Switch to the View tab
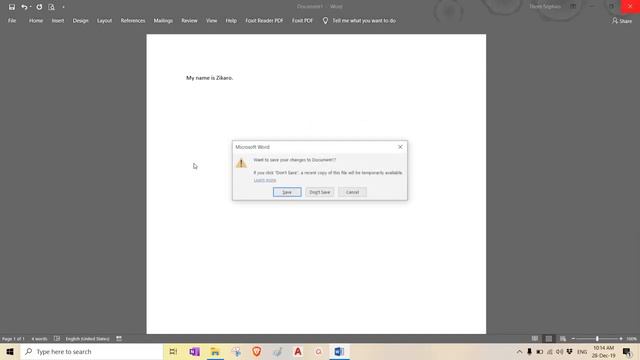Viewport: 640px width, 360px height. (211, 20)
